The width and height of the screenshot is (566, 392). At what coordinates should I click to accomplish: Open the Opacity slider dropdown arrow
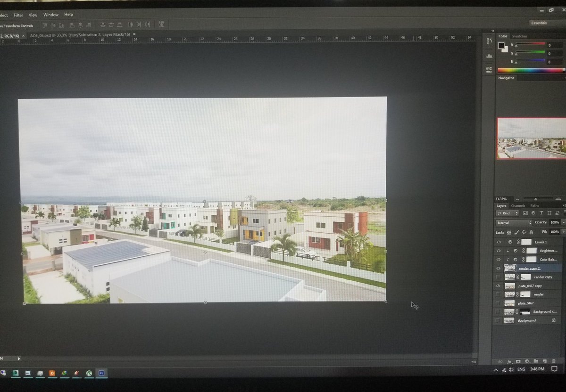564,222
